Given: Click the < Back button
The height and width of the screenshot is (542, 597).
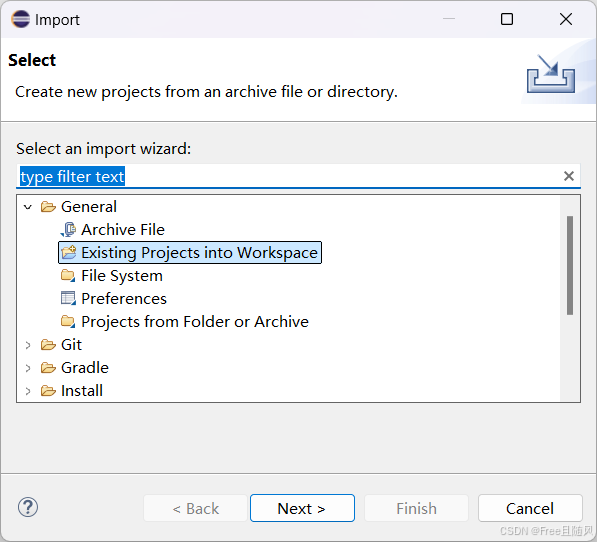Looking at the screenshot, I should point(196,508).
